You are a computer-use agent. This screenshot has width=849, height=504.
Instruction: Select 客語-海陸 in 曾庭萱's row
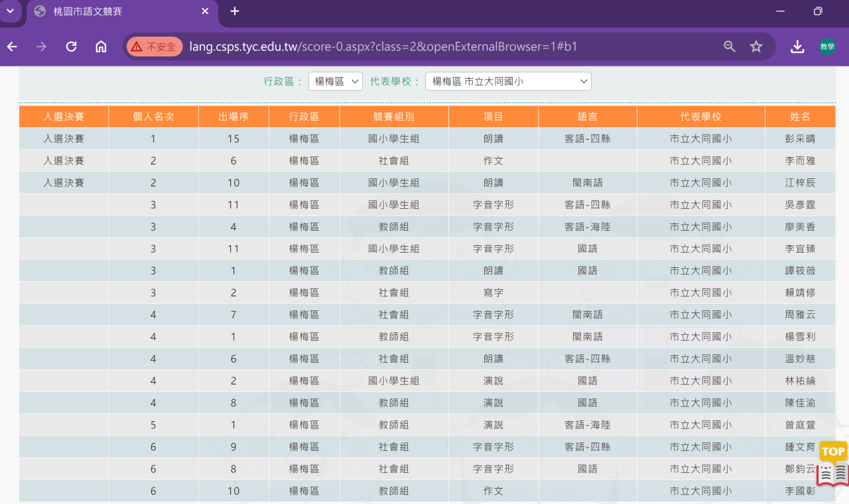pyautogui.click(x=588, y=424)
